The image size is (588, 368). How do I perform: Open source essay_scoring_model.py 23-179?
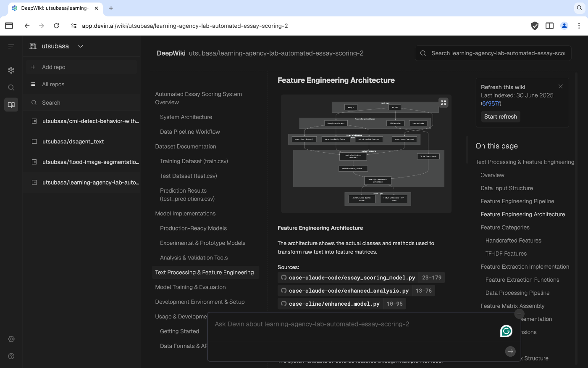(361, 278)
